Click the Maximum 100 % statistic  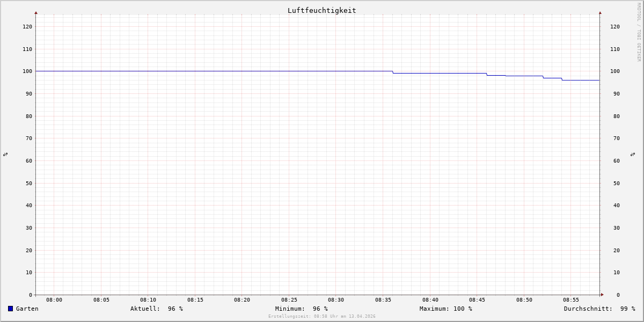click(446, 309)
